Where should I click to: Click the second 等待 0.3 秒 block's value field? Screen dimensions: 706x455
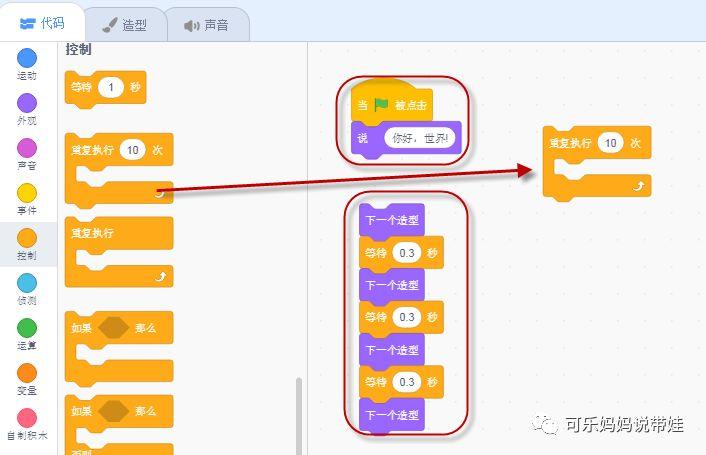click(x=407, y=317)
